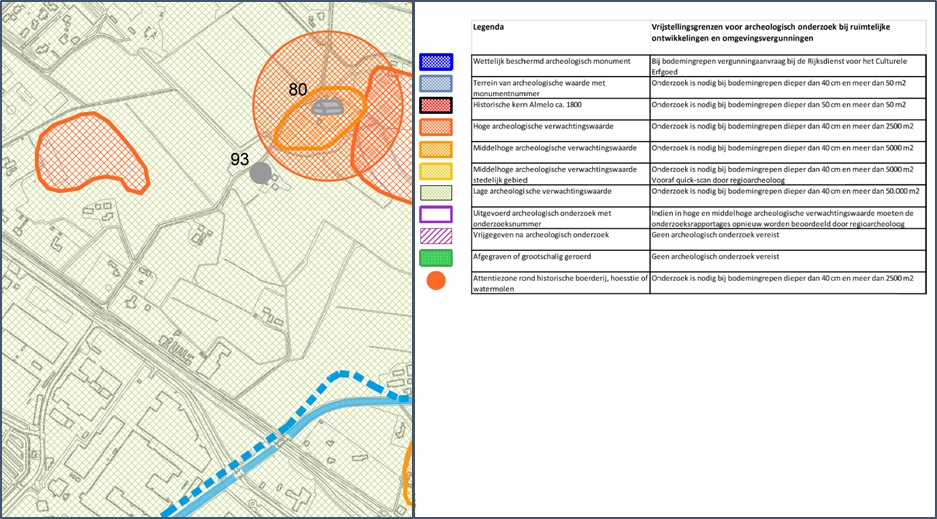937x519 pixels.
Task: Click the purple hatched Vrijgegeven swatch
Action: [x=436, y=236]
